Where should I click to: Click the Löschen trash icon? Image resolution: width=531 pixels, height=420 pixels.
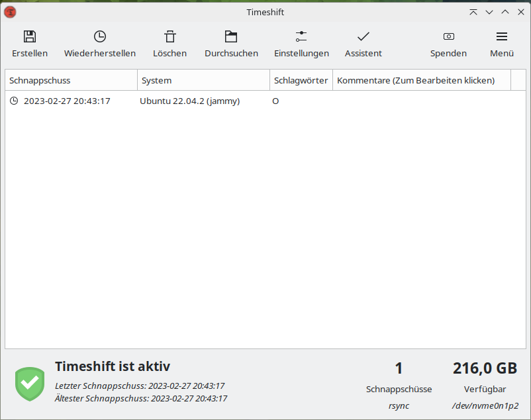click(170, 36)
